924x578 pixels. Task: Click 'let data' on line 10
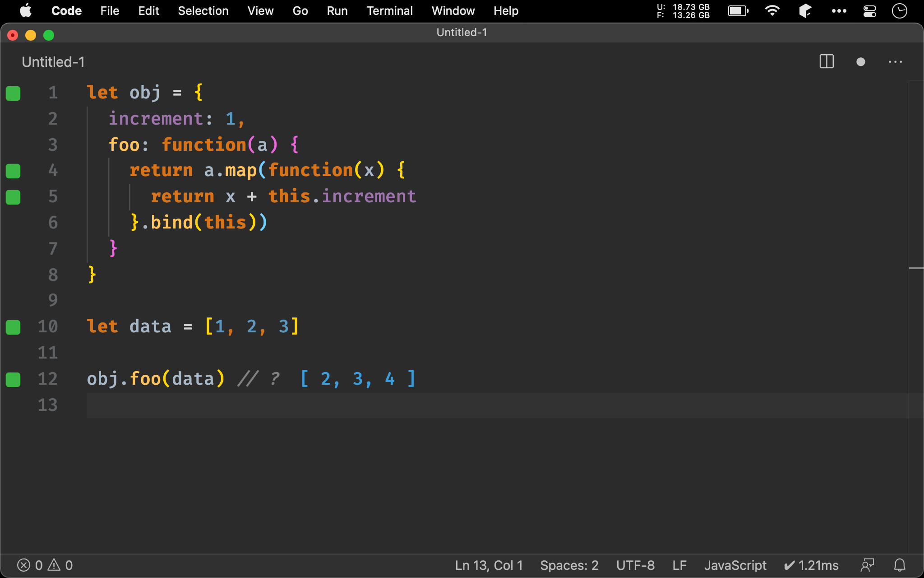129,326
